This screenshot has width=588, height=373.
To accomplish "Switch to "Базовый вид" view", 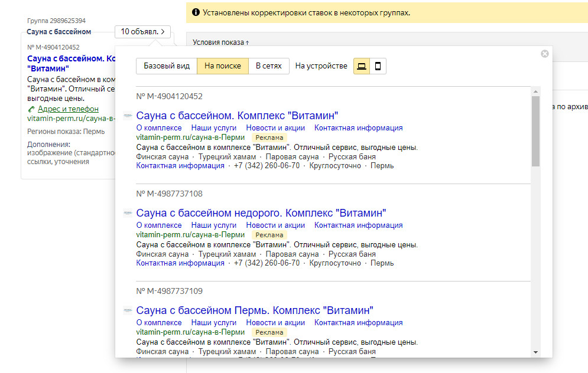I will point(167,66).
